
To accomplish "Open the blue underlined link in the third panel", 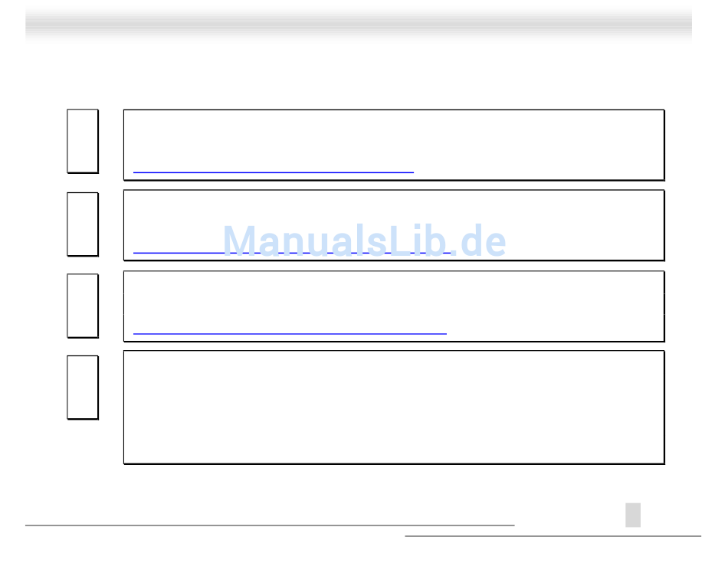I will click(x=289, y=333).
